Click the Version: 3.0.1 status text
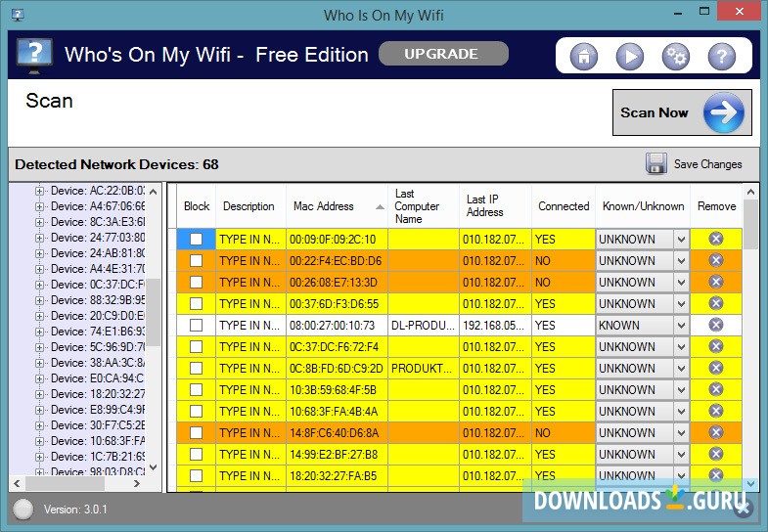 (x=75, y=510)
